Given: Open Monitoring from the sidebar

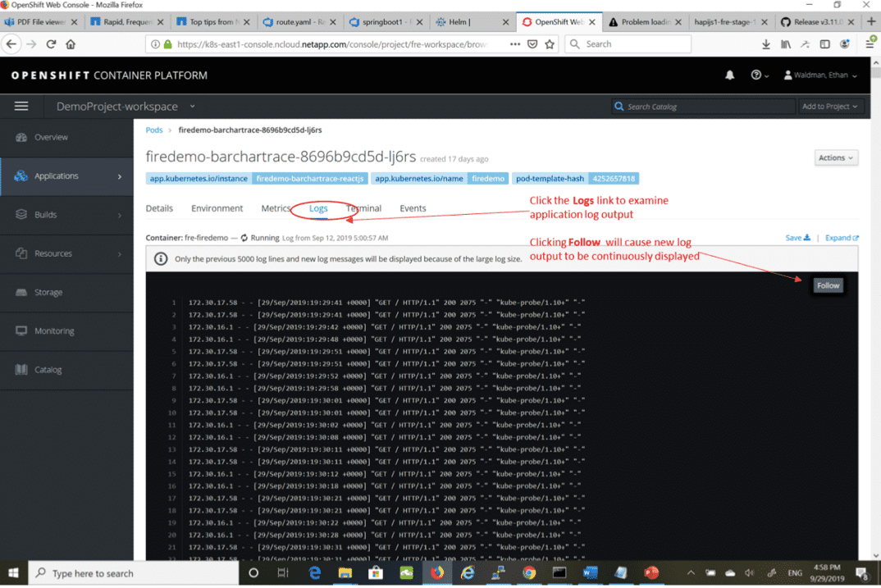Looking at the screenshot, I should click(21, 331).
